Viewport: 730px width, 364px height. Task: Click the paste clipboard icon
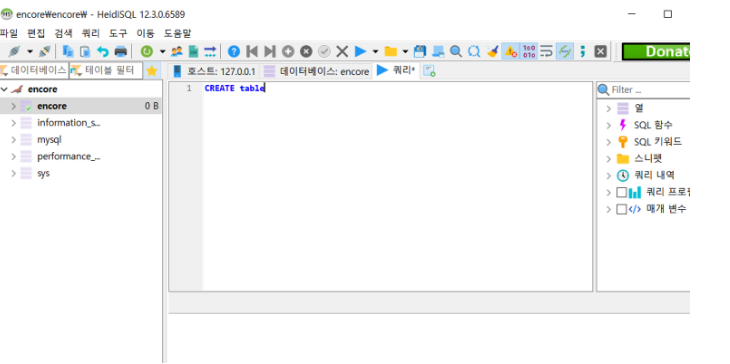click(85, 51)
